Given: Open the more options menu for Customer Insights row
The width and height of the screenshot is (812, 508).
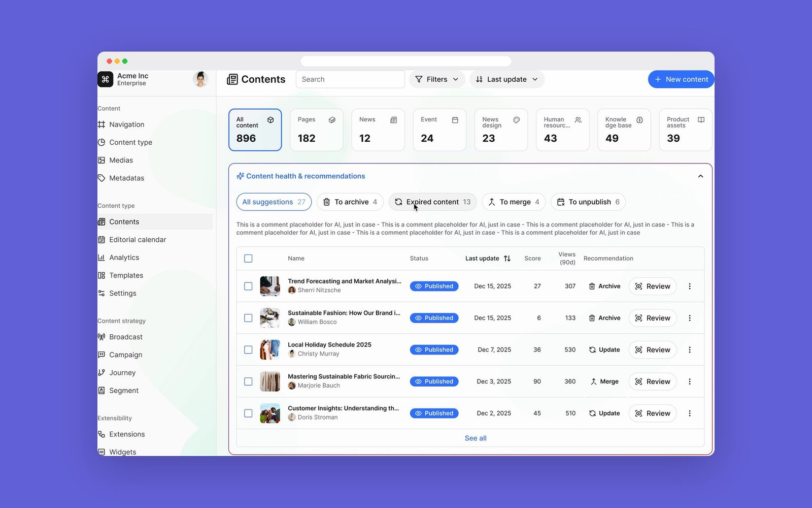Looking at the screenshot, I should pyautogui.click(x=689, y=413).
